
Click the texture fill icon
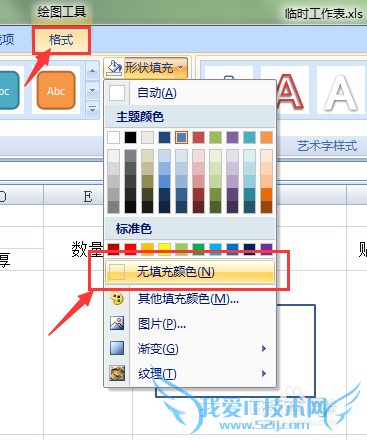(117, 373)
